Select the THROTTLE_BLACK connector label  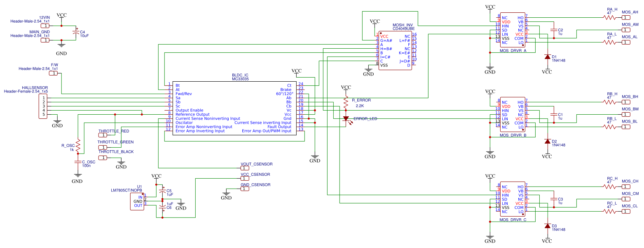pyautogui.click(x=116, y=152)
